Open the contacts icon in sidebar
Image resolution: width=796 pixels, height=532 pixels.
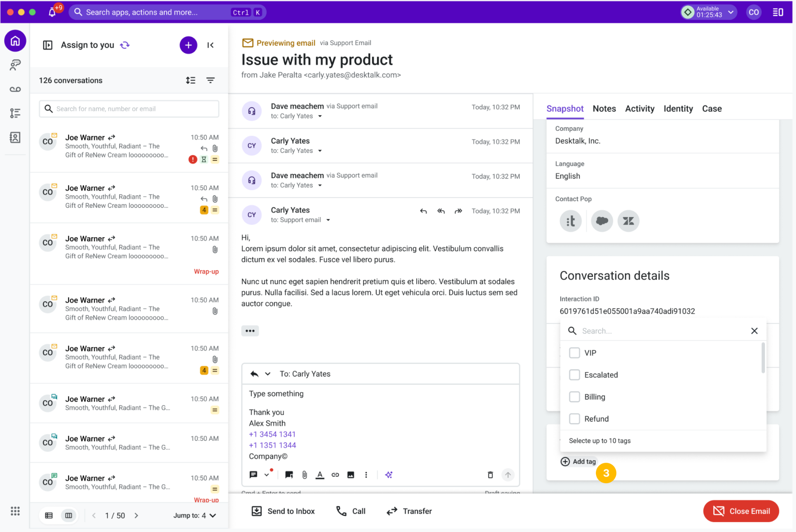pyautogui.click(x=15, y=137)
